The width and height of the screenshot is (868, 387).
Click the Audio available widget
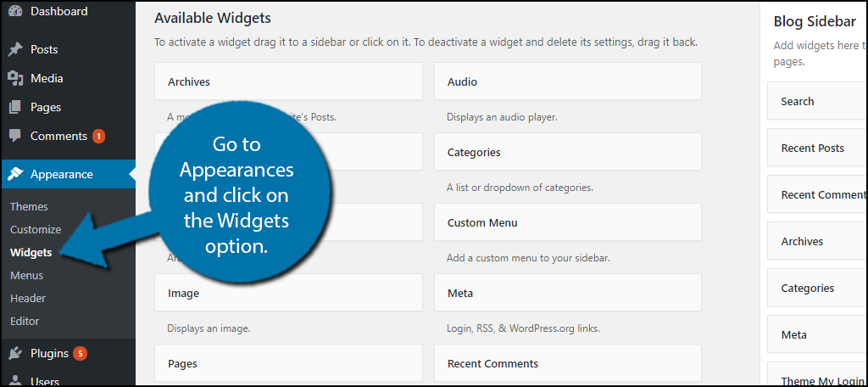[567, 81]
